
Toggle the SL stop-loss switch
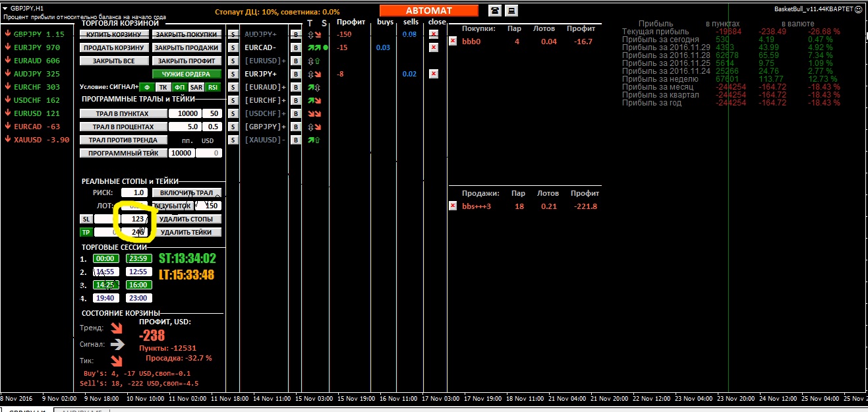(86, 219)
